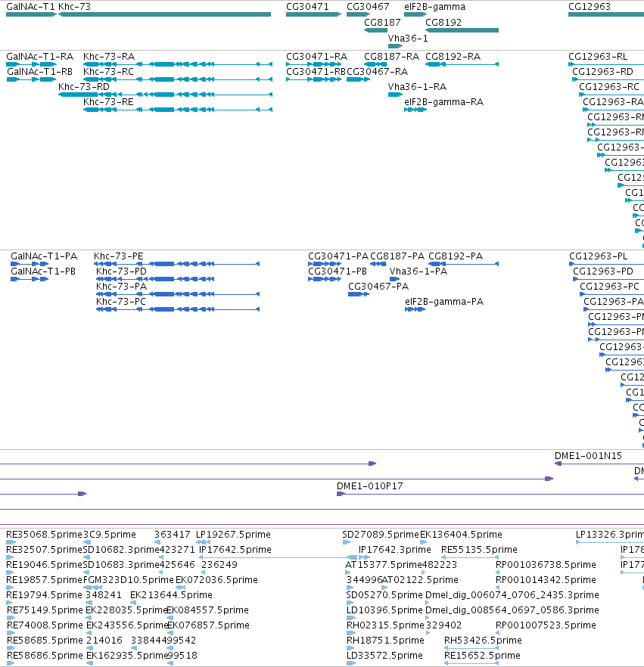Click the CG12963-RL transcript label
644x667 pixels.
point(598,57)
